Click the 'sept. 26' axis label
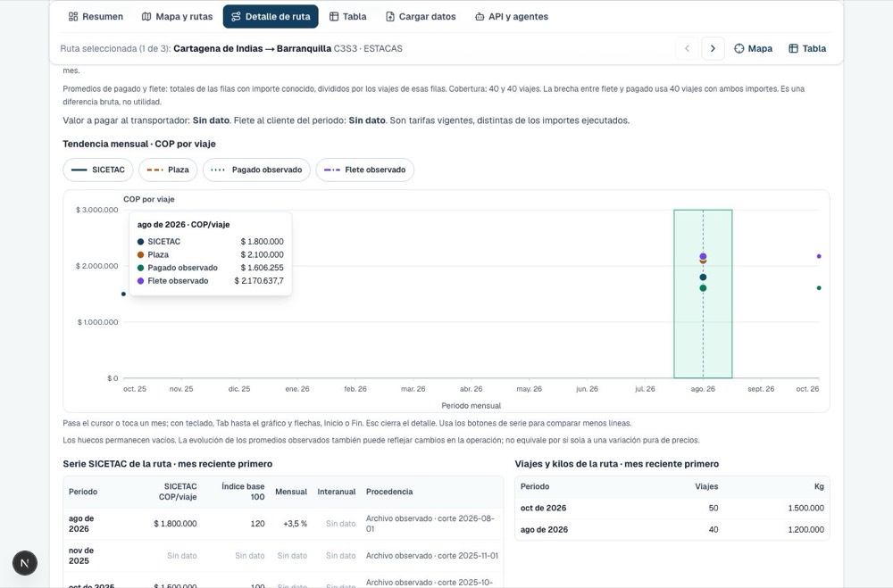The image size is (893, 588). pos(761,389)
